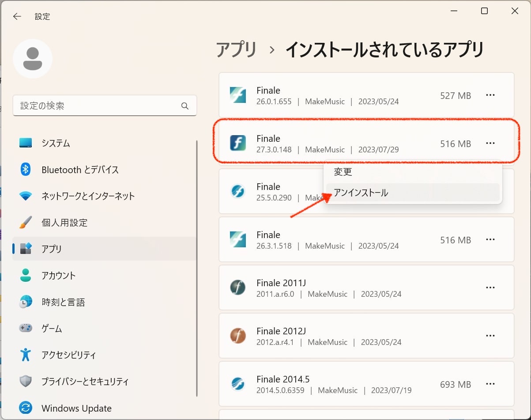
Task: Click the network Wi-Fi icon
Action: click(26, 196)
